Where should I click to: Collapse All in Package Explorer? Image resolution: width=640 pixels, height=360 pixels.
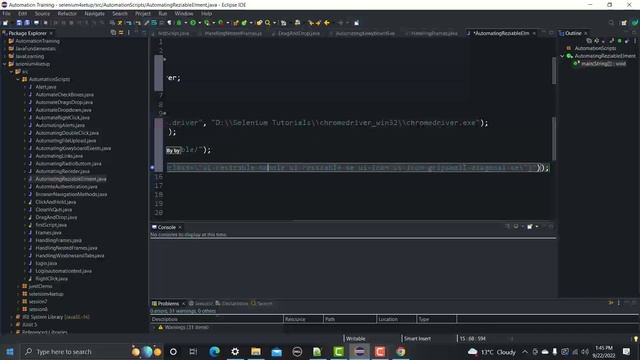(113, 33)
